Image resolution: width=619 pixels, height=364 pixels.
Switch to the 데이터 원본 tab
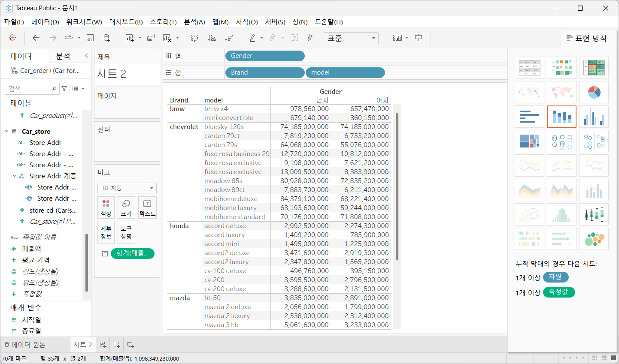[25, 345]
